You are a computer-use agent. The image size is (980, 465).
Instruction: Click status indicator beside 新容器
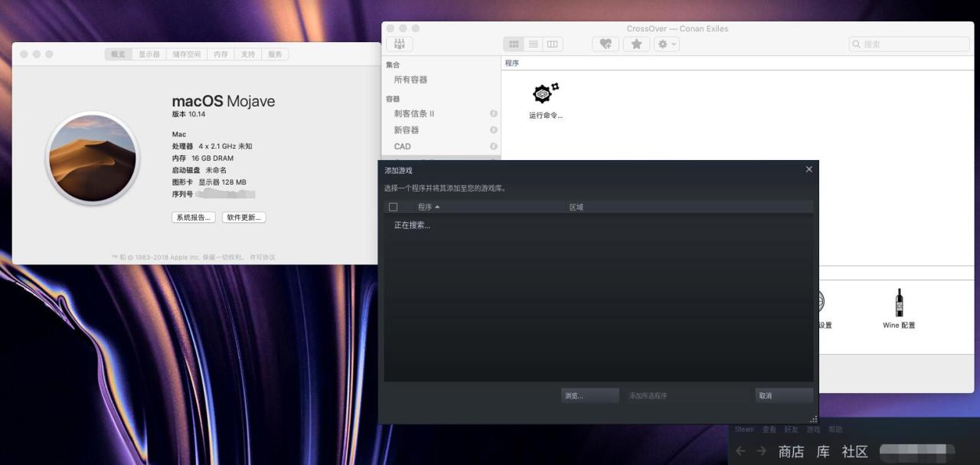[493, 130]
